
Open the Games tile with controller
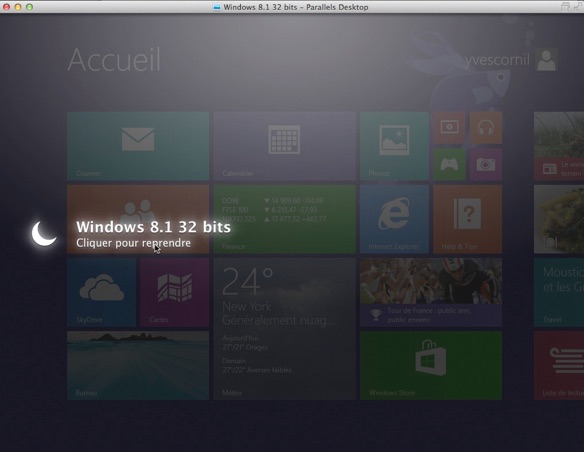click(x=449, y=164)
